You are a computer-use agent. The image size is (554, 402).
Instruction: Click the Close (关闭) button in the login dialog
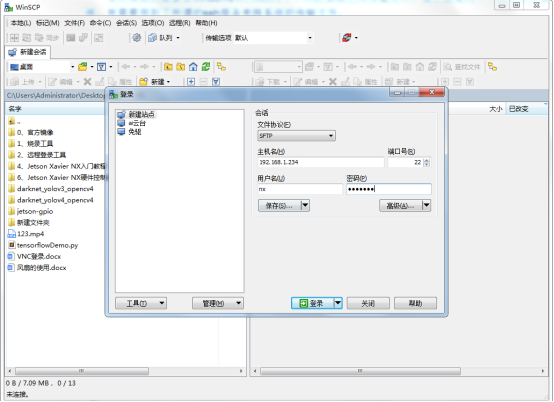point(368,303)
